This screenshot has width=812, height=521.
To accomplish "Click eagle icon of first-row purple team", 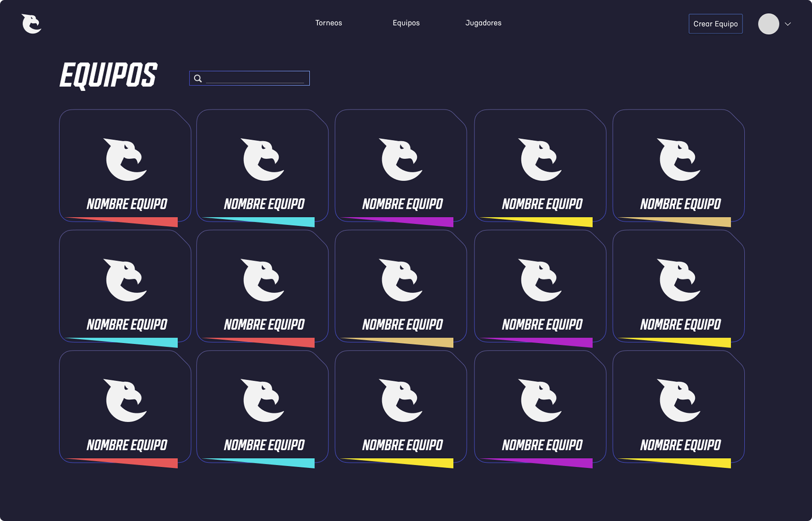I will [x=401, y=159].
